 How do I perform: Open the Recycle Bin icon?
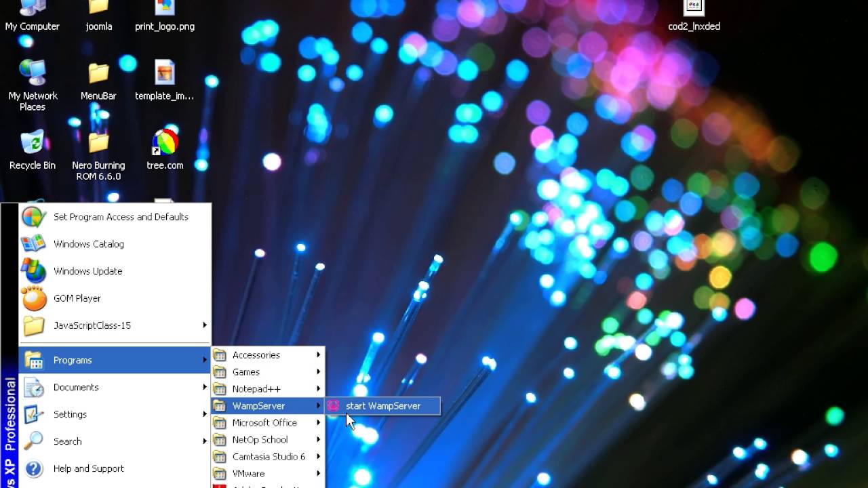(33, 150)
